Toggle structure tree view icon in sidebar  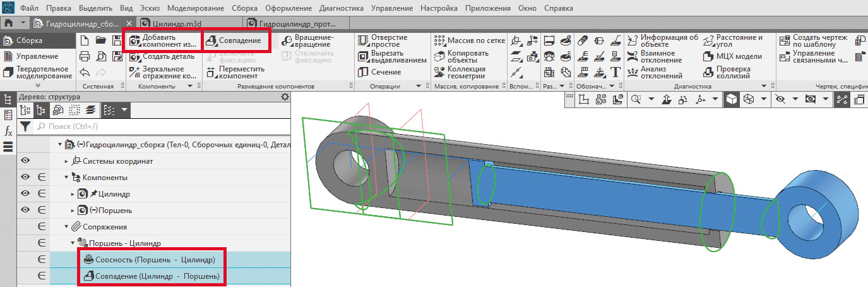(x=8, y=99)
